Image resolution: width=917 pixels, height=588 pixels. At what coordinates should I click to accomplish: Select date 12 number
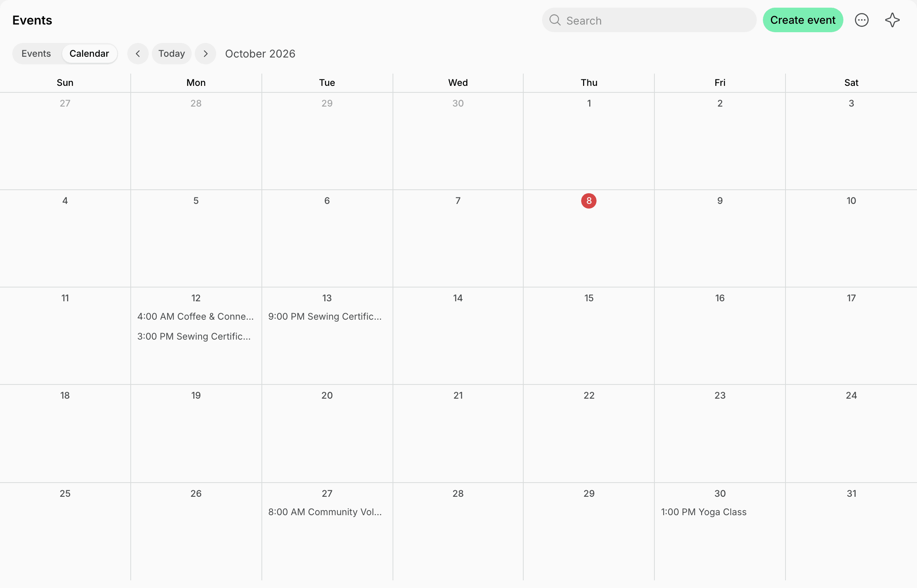pos(196,298)
